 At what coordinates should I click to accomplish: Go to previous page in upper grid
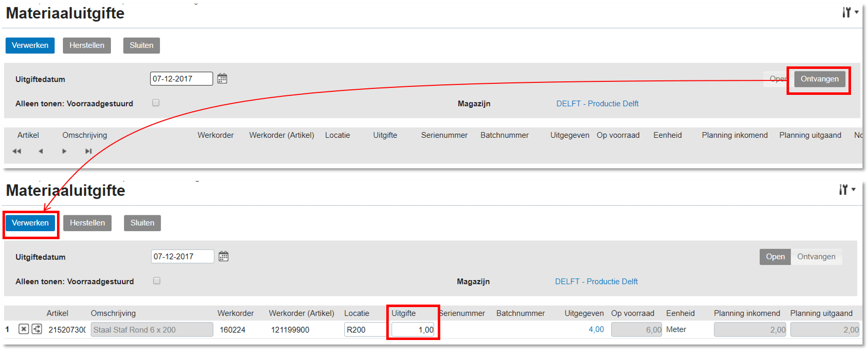(x=40, y=151)
